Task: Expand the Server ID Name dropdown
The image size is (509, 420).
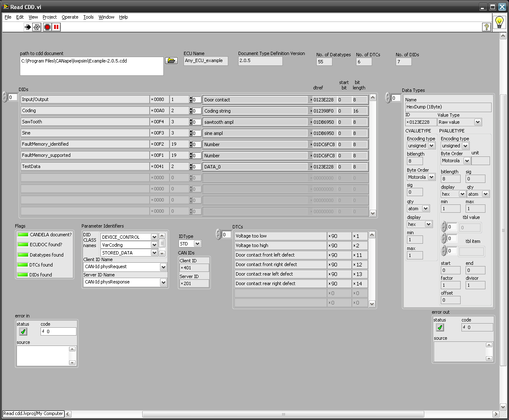Action: click(x=163, y=283)
